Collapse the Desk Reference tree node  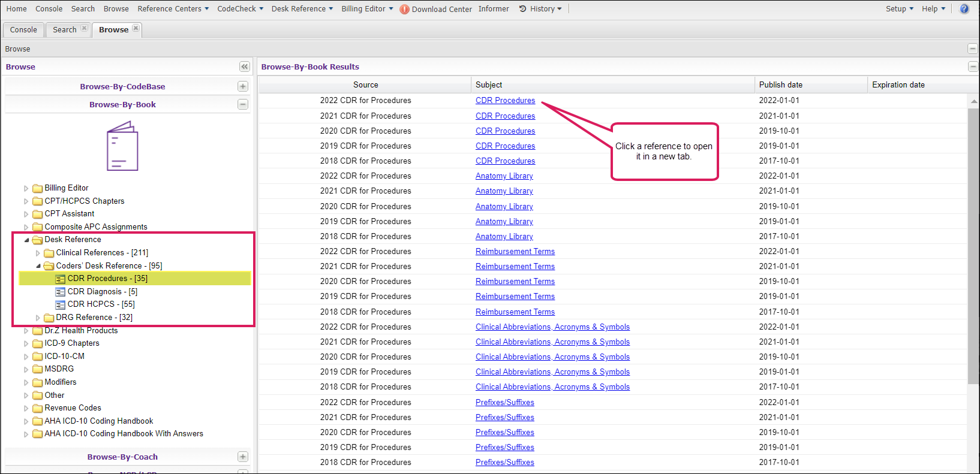click(x=26, y=240)
